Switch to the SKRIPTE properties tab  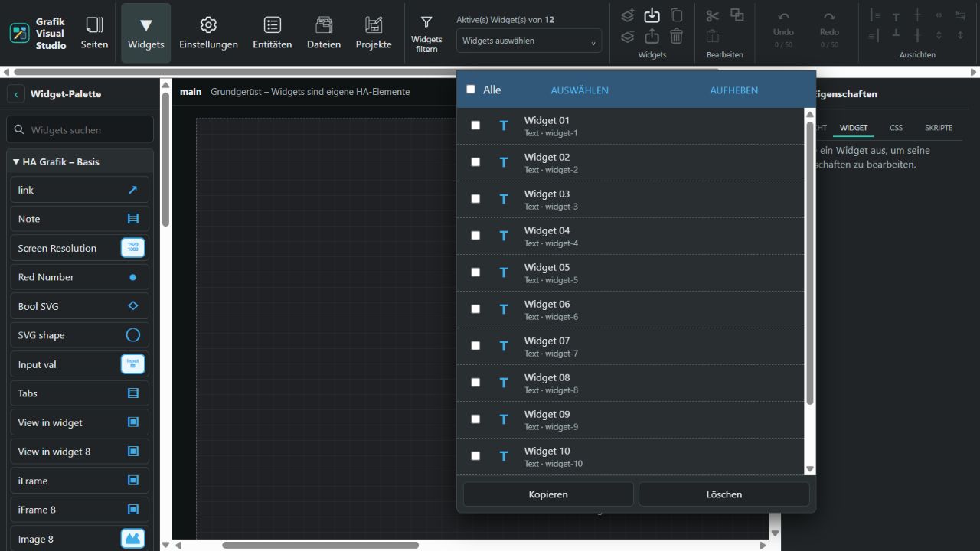click(939, 128)
